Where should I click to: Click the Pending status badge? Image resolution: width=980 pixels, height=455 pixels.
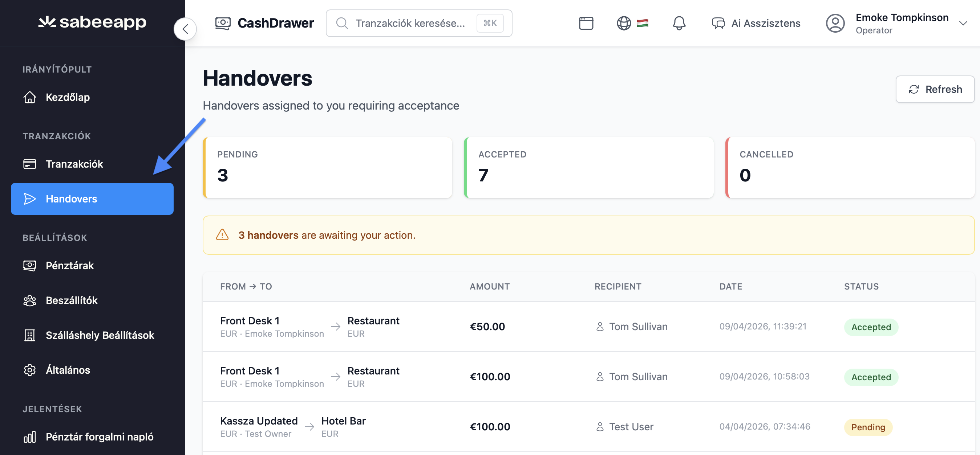[868, 427]
